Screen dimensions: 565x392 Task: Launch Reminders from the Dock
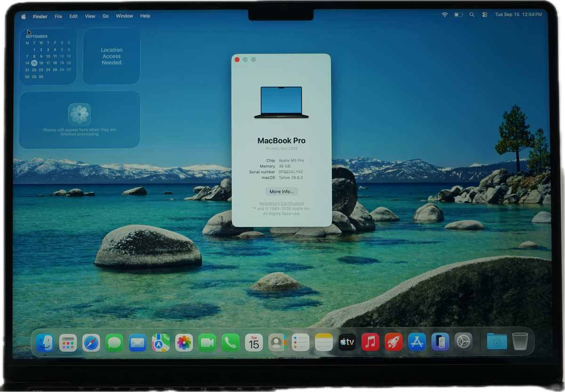coord(300,343)
